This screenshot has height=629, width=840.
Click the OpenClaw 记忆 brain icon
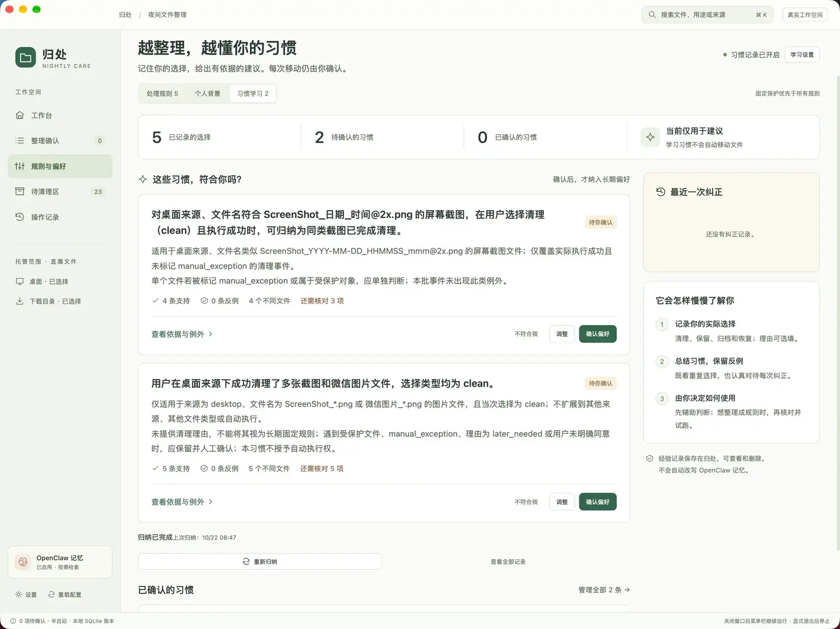[23, 562]
